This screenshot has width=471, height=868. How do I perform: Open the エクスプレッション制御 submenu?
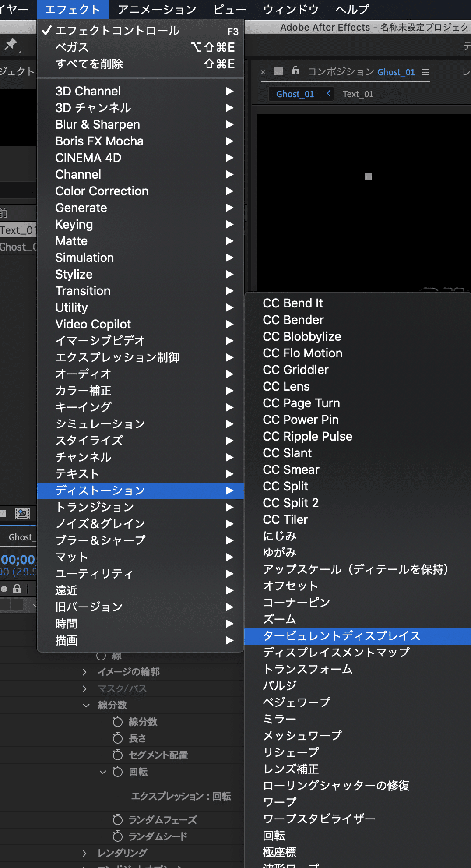coord(140,357)
